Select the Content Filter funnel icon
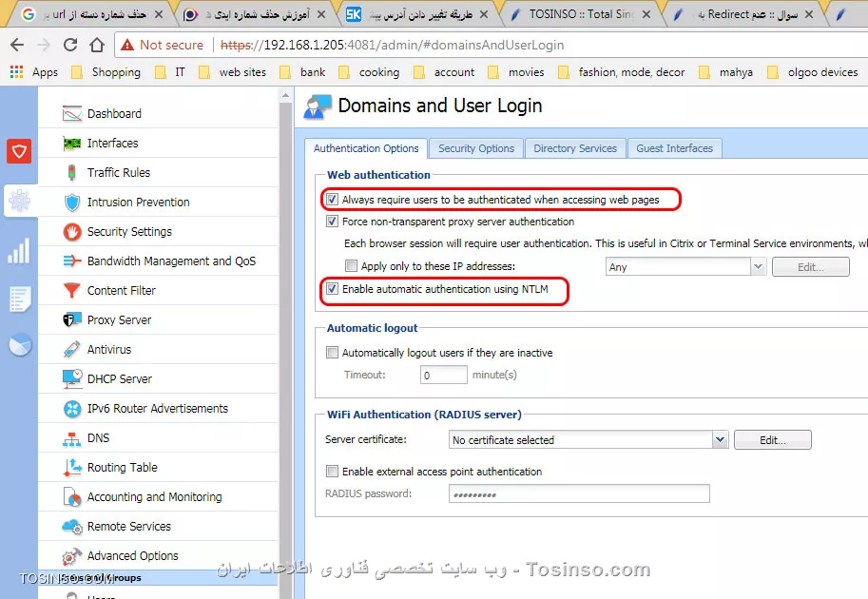Screen dimensions: 868x599 (73, 291)
